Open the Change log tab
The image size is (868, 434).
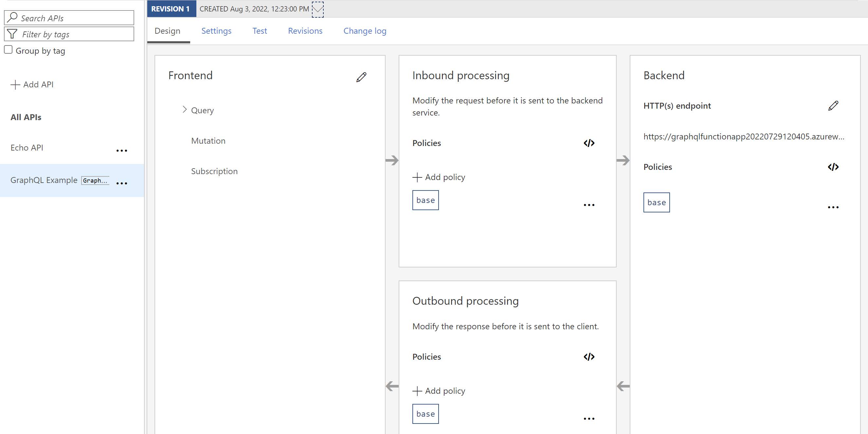pyautogui.click(x=365, y=31)
